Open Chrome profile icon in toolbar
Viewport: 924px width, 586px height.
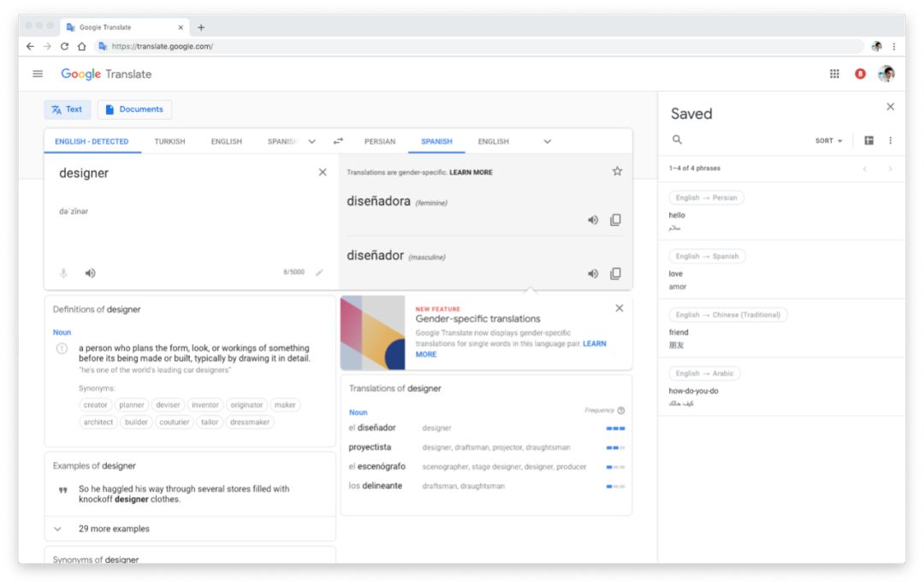coord(877,46)
